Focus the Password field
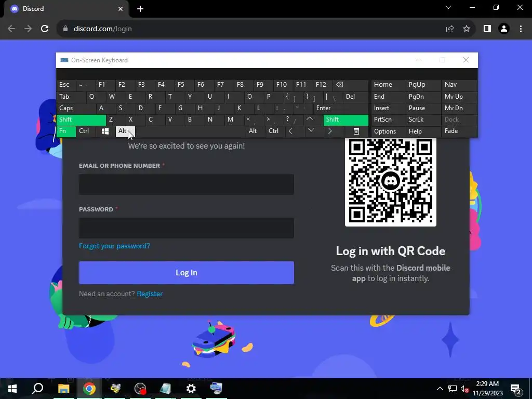Screen dimensions: 532x399 tap(187, 228)
